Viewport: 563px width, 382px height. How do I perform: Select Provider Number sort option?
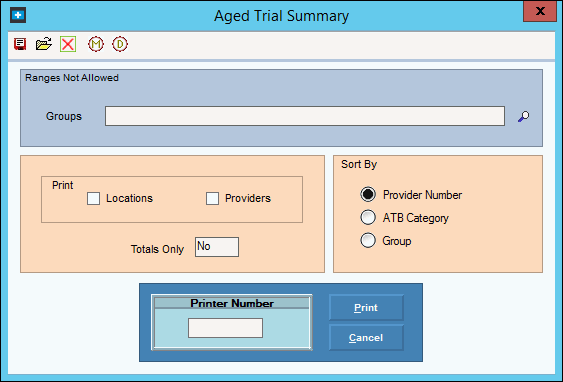[x=368, y=195]
